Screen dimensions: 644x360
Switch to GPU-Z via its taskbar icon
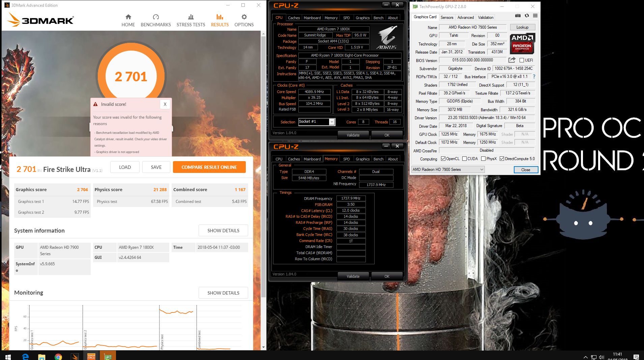[x=108, y=356]
